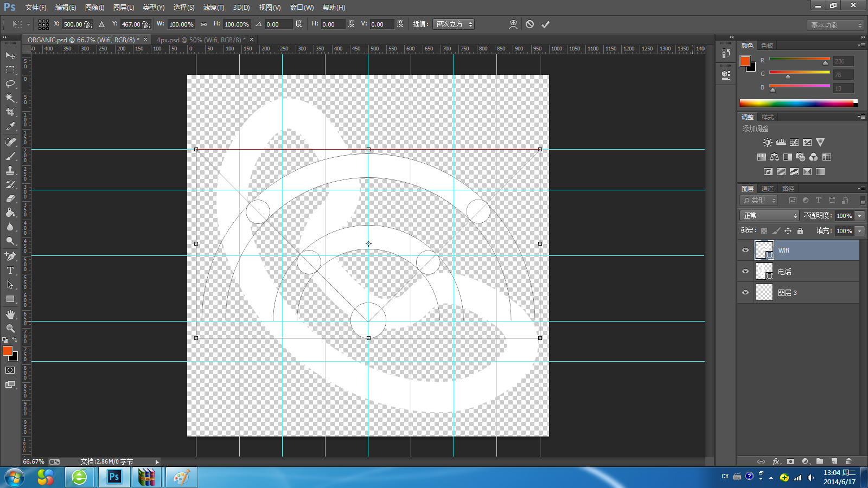The width and height of the screenshot is (868, 488).
Task: Select the Healing Brush tool
Action: (10, 142)
